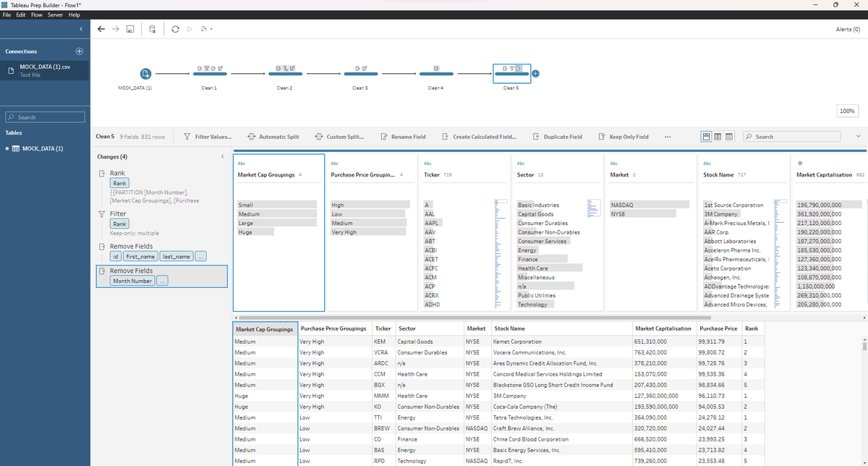Open the Help menu
This screenshot has height=466, width=868.
[x=74, y=15]
